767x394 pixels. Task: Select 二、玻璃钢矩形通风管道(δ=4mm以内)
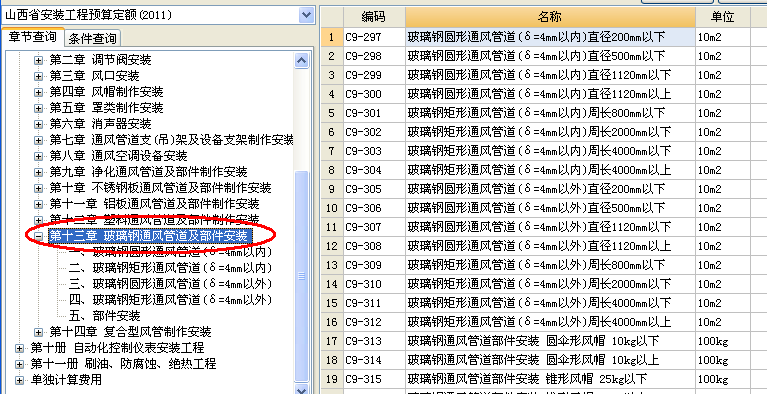coord(170,268)
